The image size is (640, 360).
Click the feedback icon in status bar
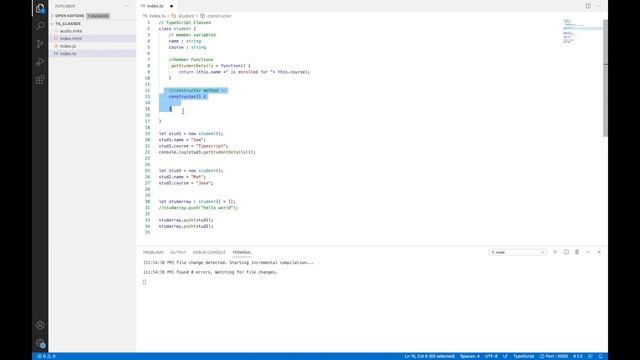[x=590, y=356]
